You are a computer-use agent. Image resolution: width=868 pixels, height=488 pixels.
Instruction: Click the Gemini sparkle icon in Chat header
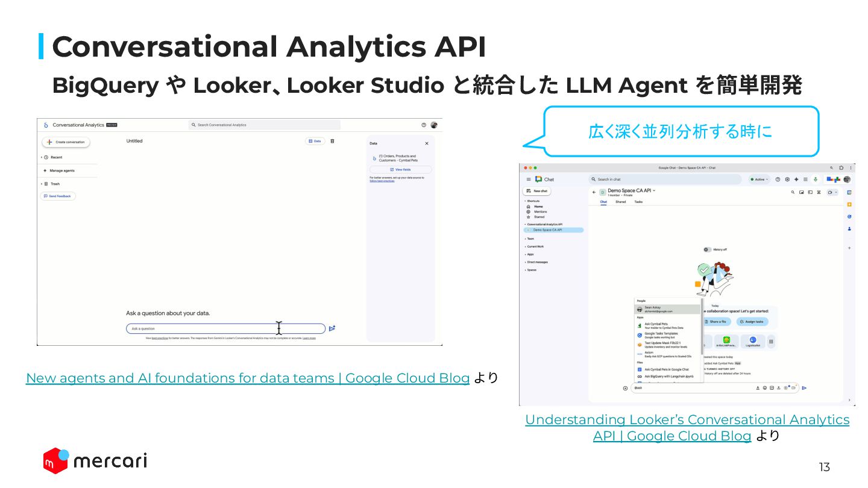796,180
